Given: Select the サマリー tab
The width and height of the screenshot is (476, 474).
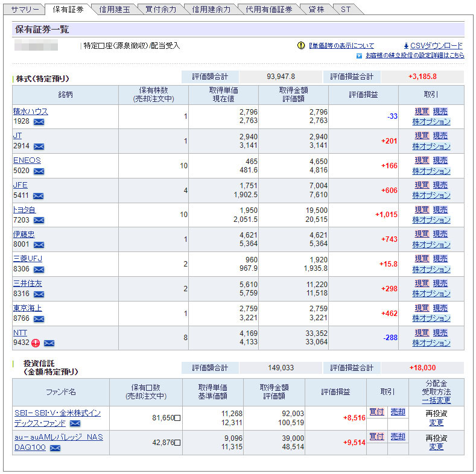Looking at the screenshot, I should [25, 10].
